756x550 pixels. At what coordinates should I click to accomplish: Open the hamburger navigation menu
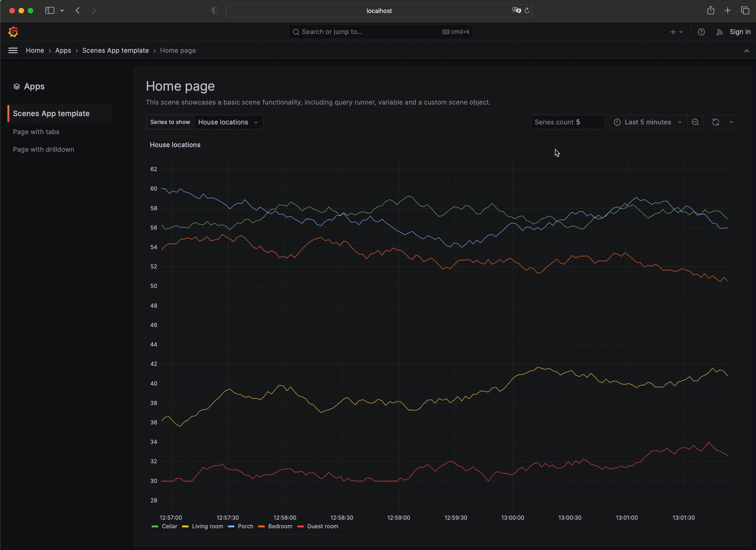[13, 50]
